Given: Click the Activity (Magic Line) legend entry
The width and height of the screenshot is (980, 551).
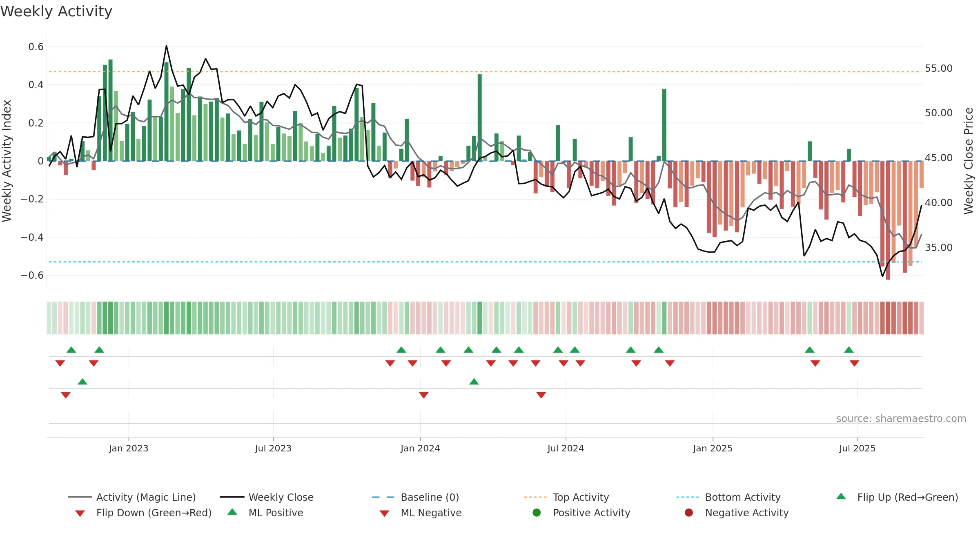Looking at the screenshot, I should tap(132, 497).
